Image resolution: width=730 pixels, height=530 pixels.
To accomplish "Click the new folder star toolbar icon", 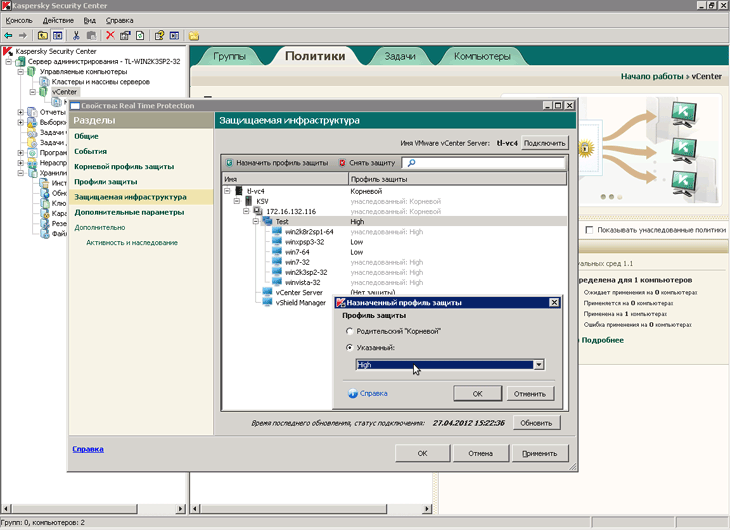I will click(x=194, y=35).
